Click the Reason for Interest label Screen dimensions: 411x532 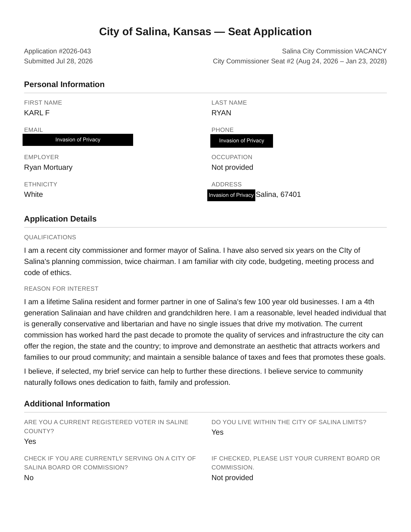pyautogui.click(x=61, y=289)
